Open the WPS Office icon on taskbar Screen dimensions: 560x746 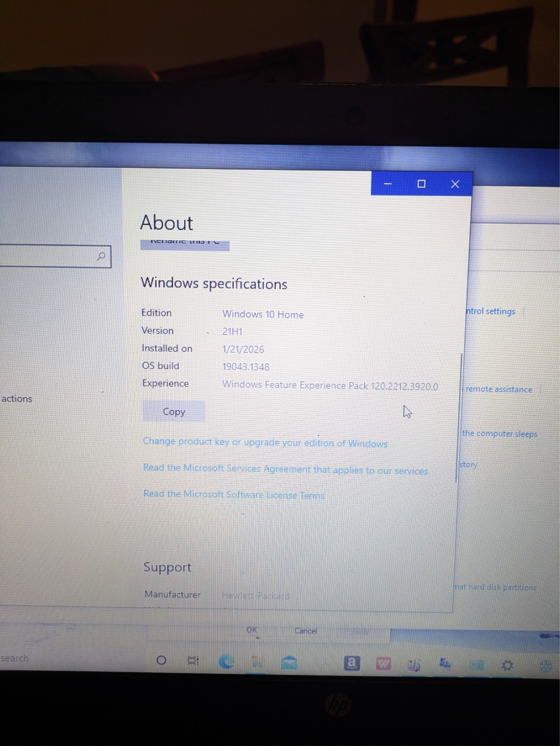pyautogui.click(x=383, y=663)
